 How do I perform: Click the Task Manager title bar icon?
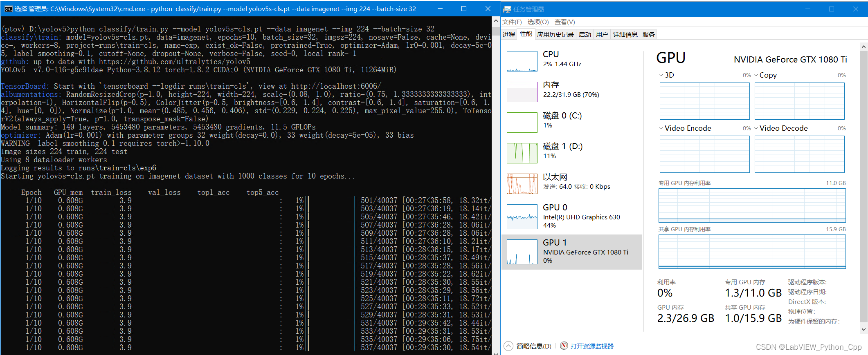pos(507,9)
